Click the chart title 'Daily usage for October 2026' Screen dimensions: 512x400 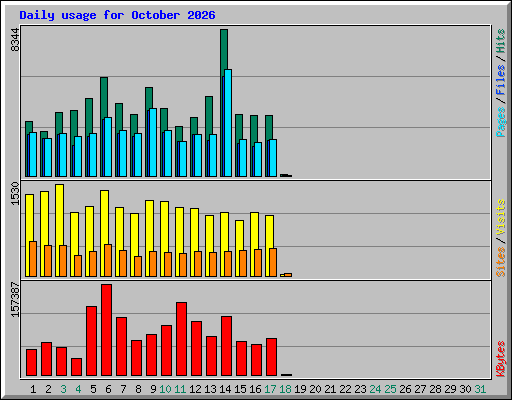tap(117, 15)
